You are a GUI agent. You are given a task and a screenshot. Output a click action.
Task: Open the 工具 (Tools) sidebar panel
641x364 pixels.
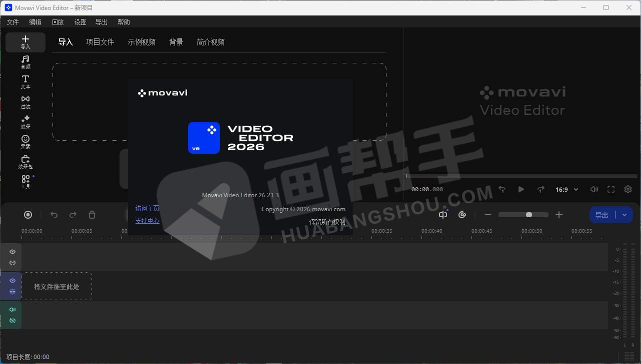click(x=25, y=182)
